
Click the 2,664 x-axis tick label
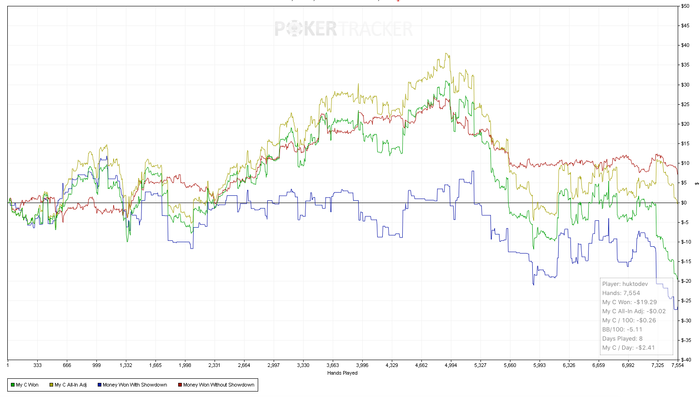coord(244,365)
